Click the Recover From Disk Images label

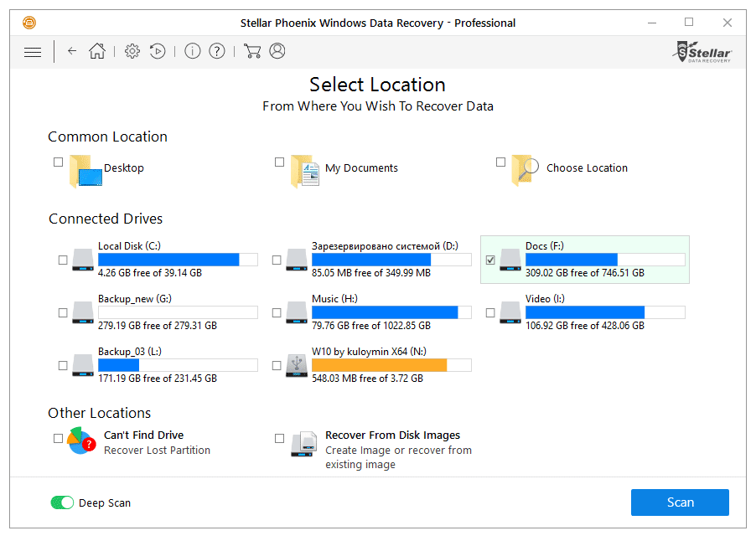click(x=392, y=435)
